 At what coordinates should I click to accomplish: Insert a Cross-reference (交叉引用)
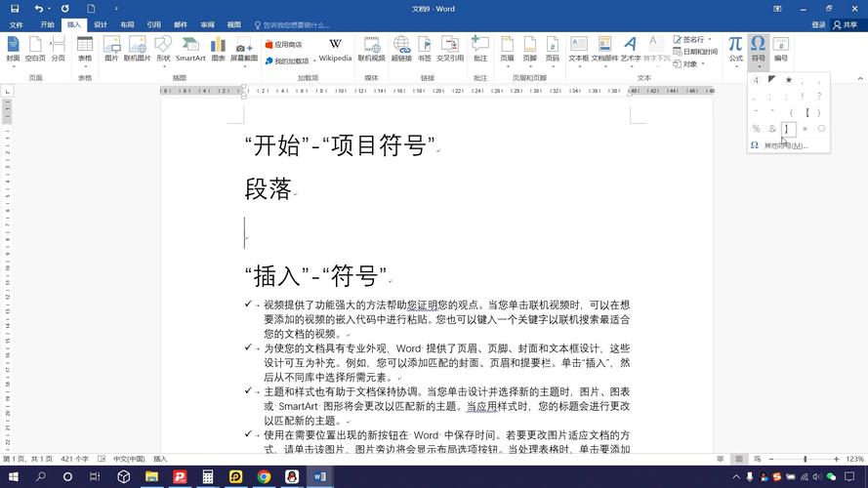click(450, 50)
